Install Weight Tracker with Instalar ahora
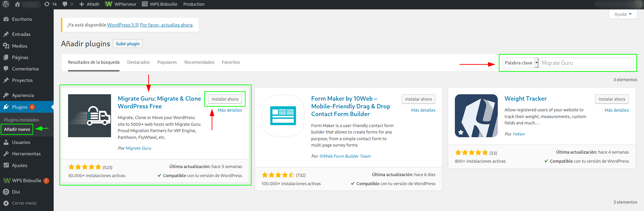644x211 pixels. pyautogui.click(x=612, y=99)
